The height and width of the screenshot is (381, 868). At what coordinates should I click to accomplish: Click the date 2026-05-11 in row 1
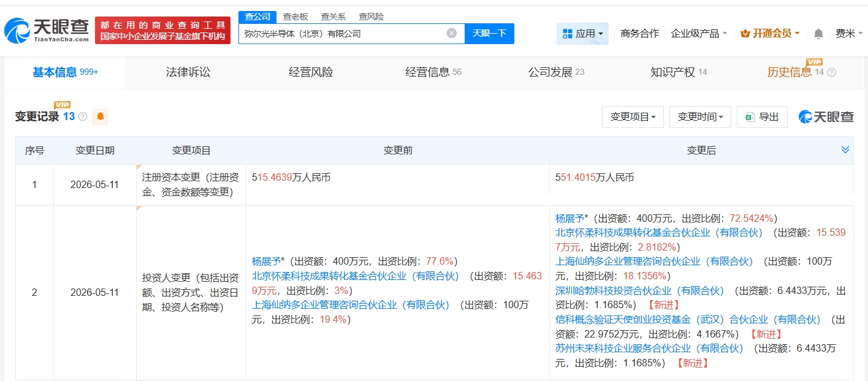(95, 184)
